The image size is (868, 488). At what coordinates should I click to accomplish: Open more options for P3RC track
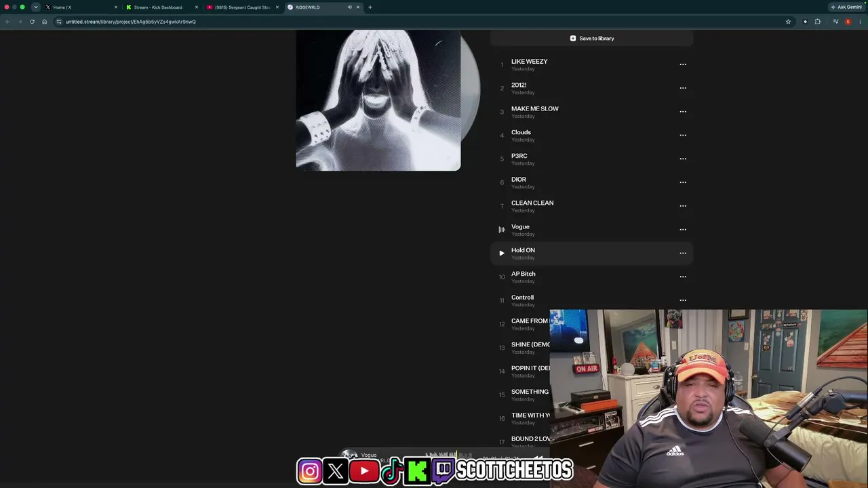pyautogui.click(x=683, y=159)
